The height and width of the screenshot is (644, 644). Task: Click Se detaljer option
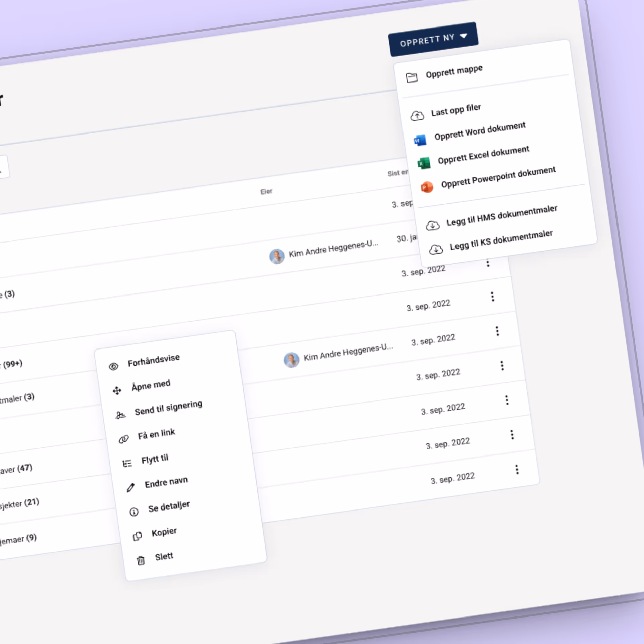click(169, 507)
